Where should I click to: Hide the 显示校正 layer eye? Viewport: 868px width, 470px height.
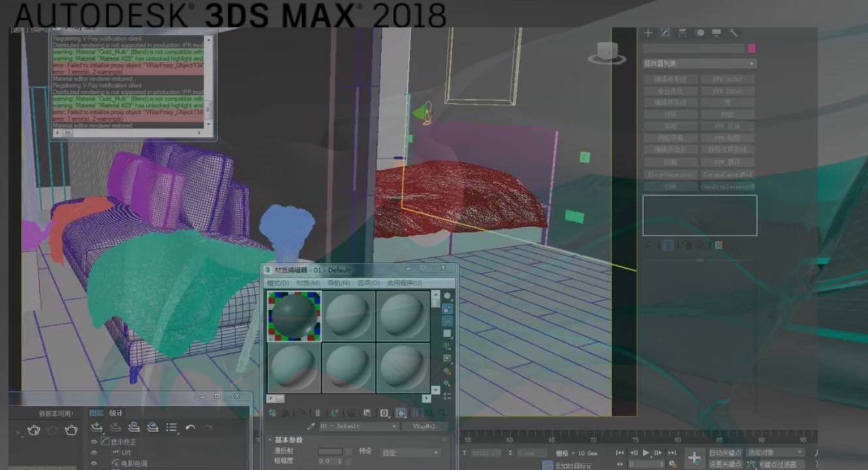coord(94,442)
